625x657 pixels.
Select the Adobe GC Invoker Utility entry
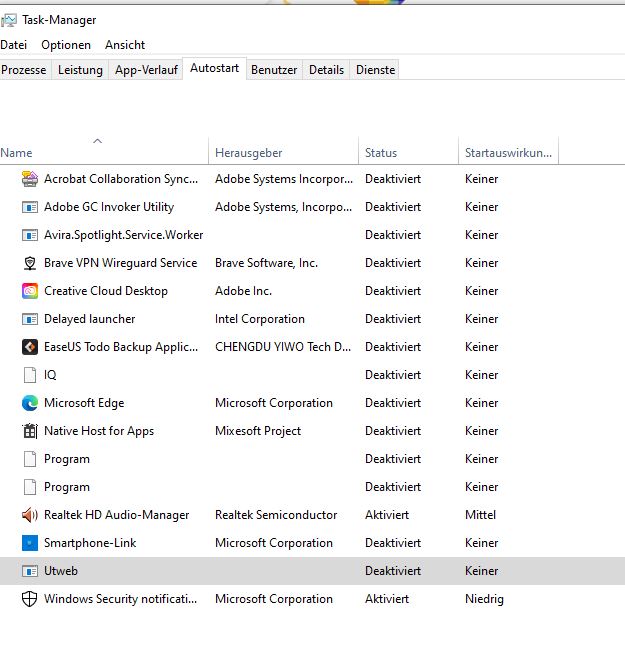[109, 207]
